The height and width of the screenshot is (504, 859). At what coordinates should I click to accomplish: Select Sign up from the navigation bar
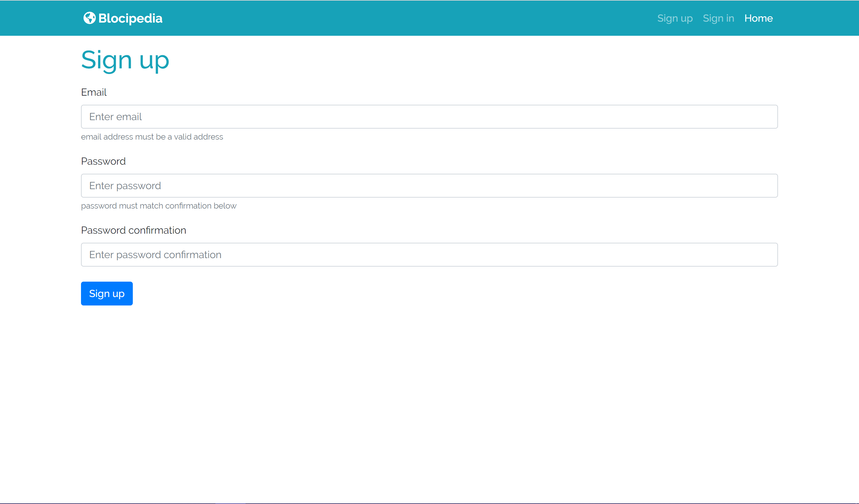pos(675,18)
